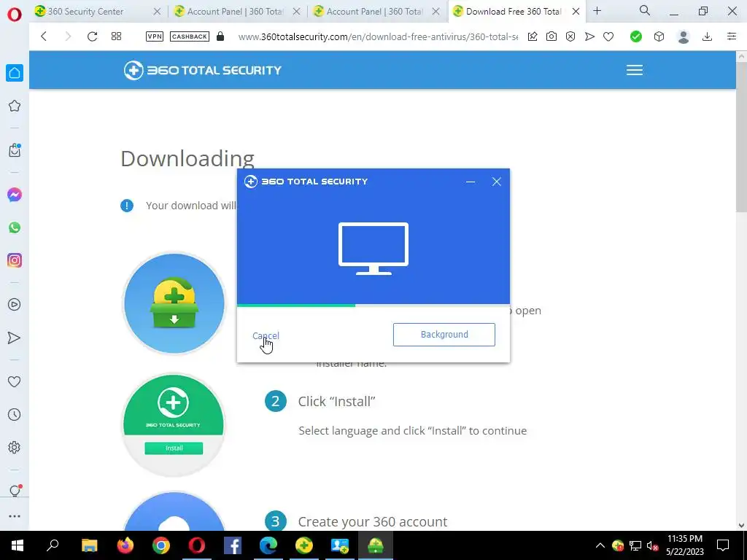Open the ad blocker shield icon
This screenshot has width=747, height=560.
pos(570,36)
